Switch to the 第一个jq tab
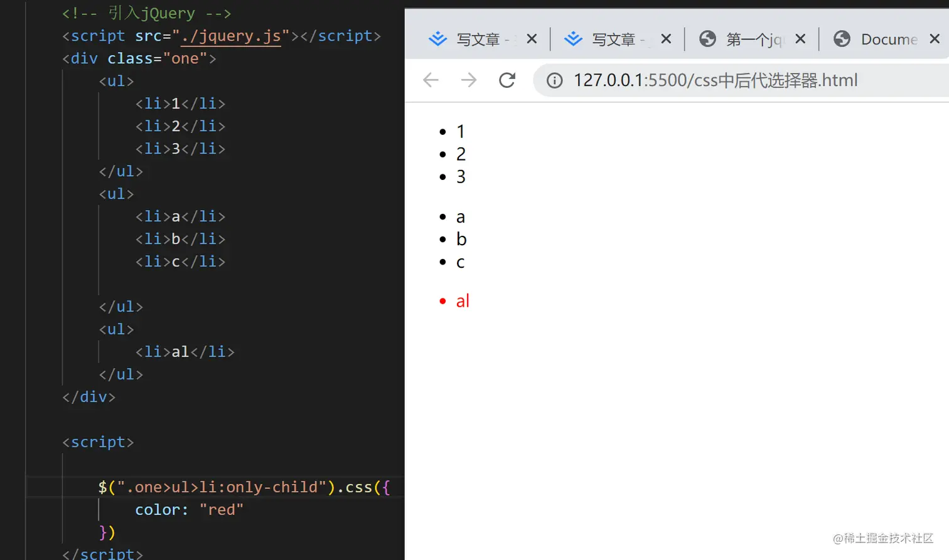 click(753, 39)
